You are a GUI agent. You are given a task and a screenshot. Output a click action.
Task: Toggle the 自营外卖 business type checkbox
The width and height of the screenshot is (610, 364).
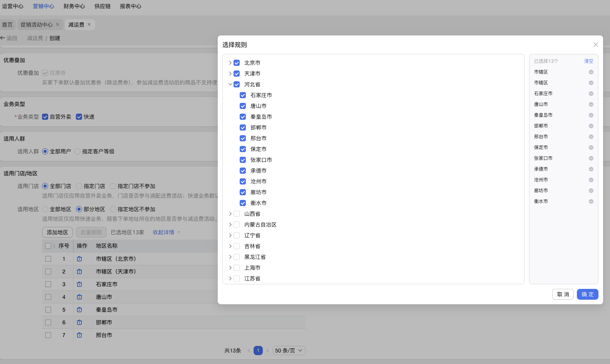click(45, 117)
